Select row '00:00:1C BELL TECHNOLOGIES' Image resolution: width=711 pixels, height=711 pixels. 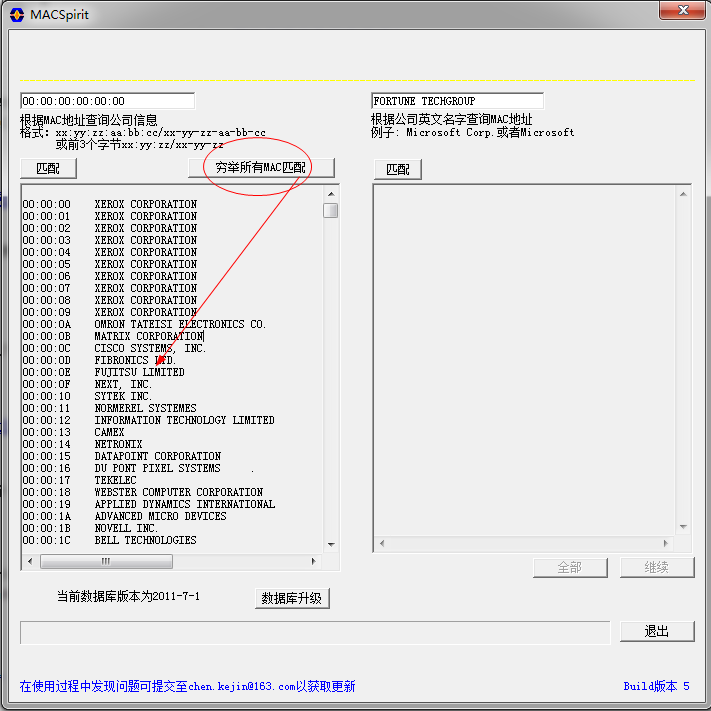(109, 541)
